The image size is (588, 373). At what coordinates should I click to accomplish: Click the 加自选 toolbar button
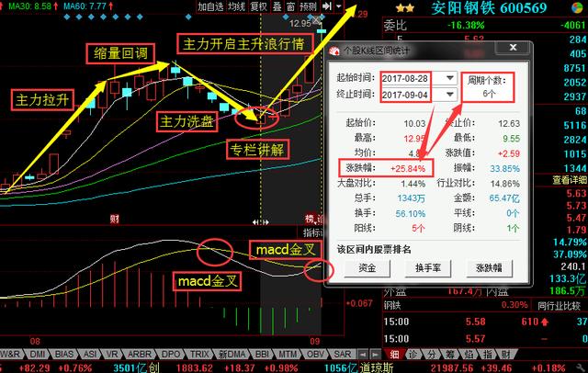(211, 6)
